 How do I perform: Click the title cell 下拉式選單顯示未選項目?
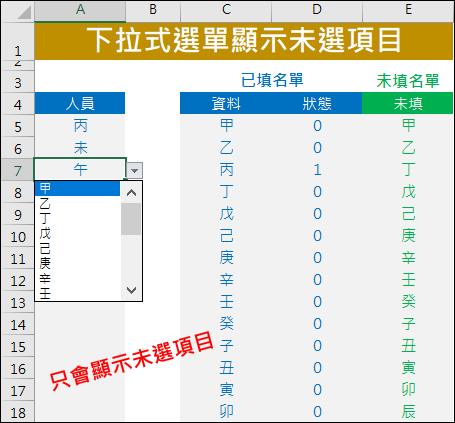click(x=244, y=41)
